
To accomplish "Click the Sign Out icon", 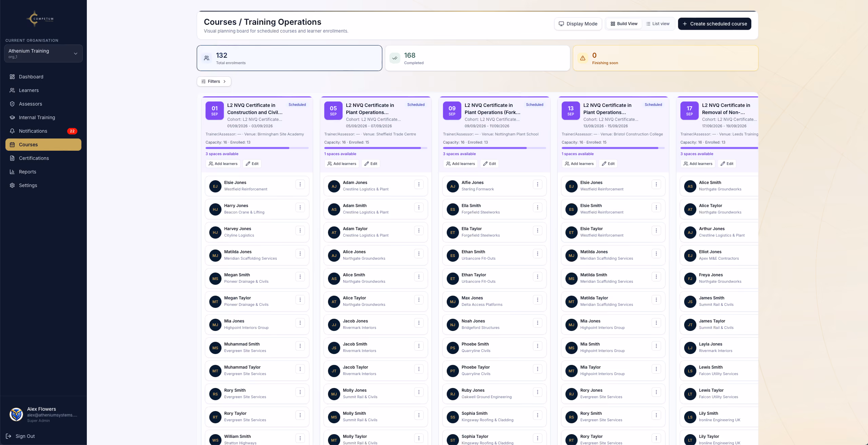I will pos(9,436).
